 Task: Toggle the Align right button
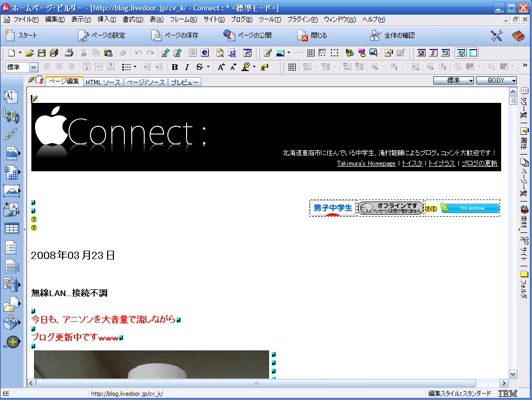(72, 67)
